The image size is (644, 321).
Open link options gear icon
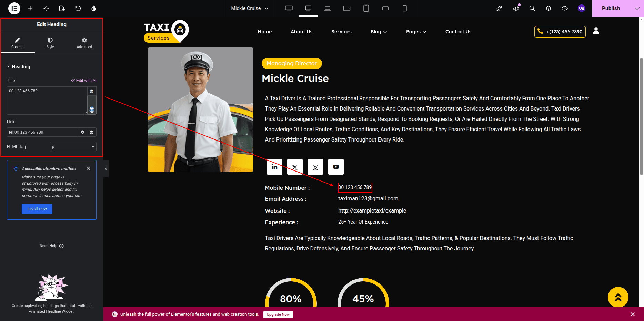pos(82,132)
